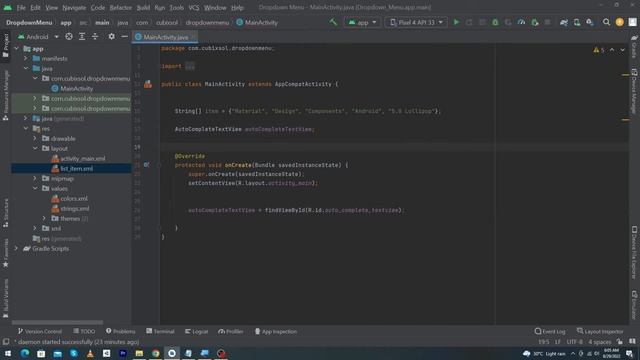Expand Gradle Scripts node

pos(16,248)
